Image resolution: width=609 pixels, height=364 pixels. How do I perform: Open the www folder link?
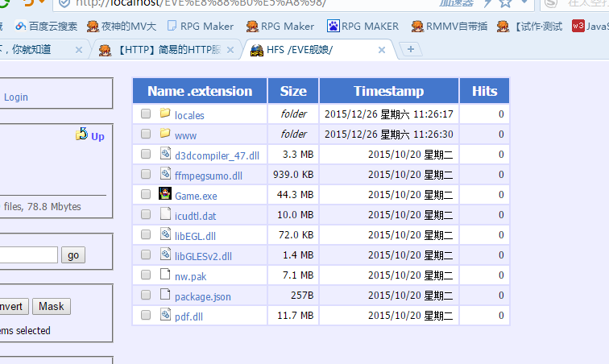185,136
